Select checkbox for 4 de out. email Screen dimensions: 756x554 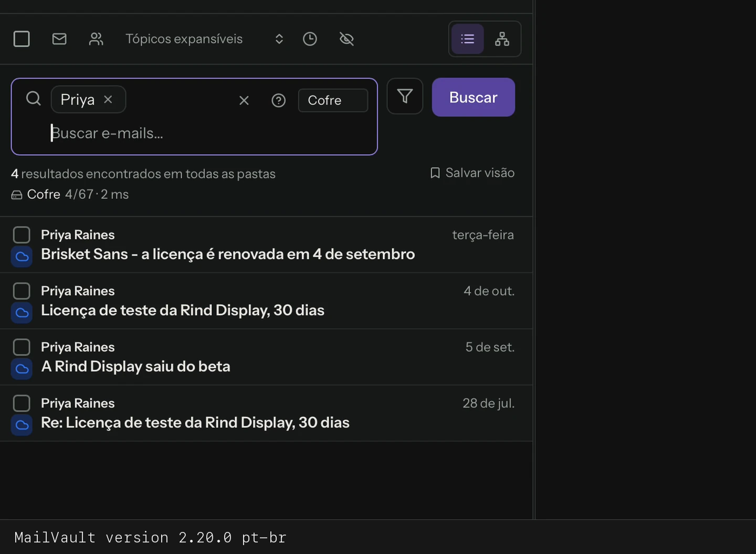[22, 291]
